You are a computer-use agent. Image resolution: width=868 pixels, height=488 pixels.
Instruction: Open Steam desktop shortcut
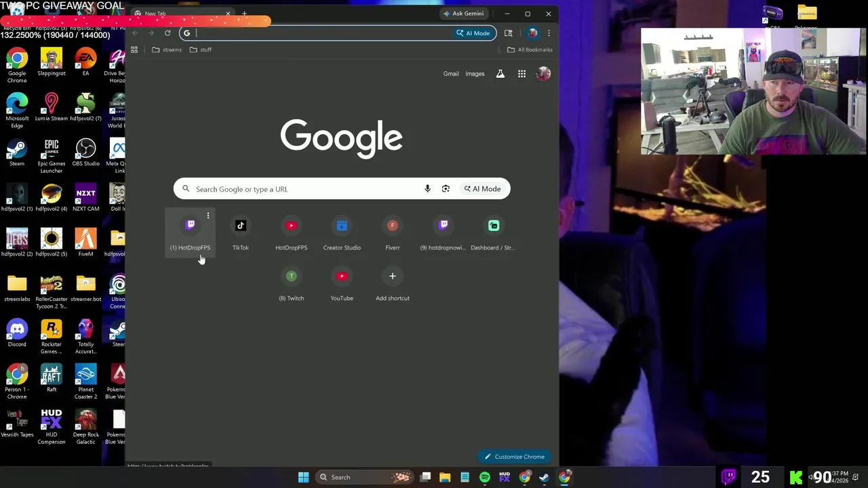tap(17, 152)
